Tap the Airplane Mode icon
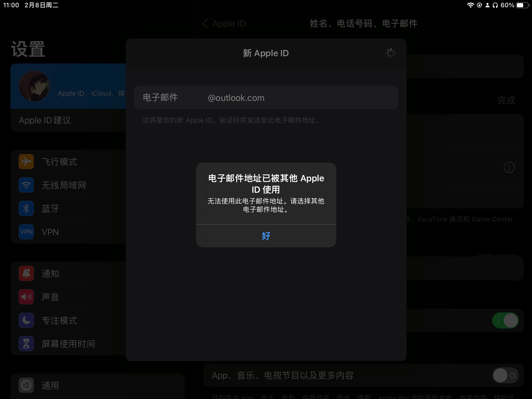Image resolution: width=532 pixels, height=399 pixels. click(26, 162)
